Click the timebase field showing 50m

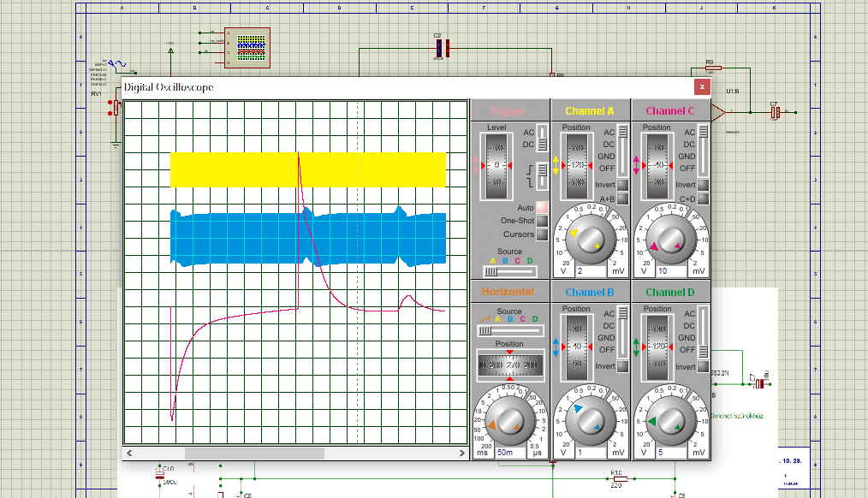click(x=511, y=453)
